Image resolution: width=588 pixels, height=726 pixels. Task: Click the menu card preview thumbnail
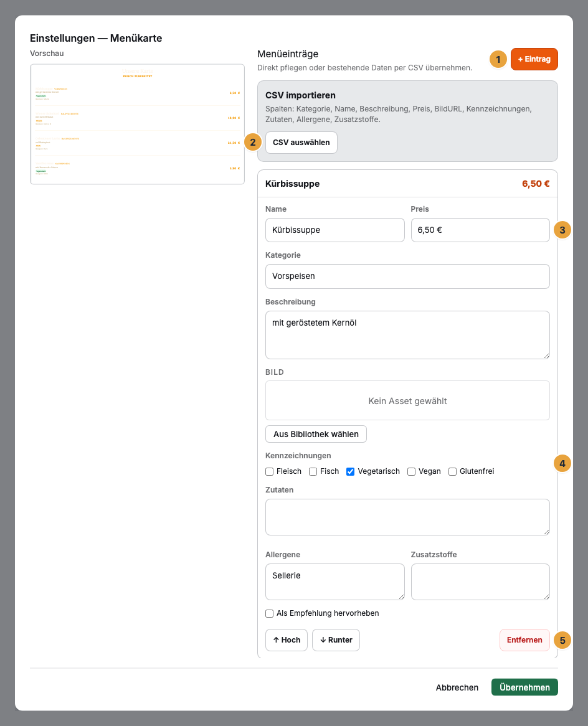(x=137, y=124)
